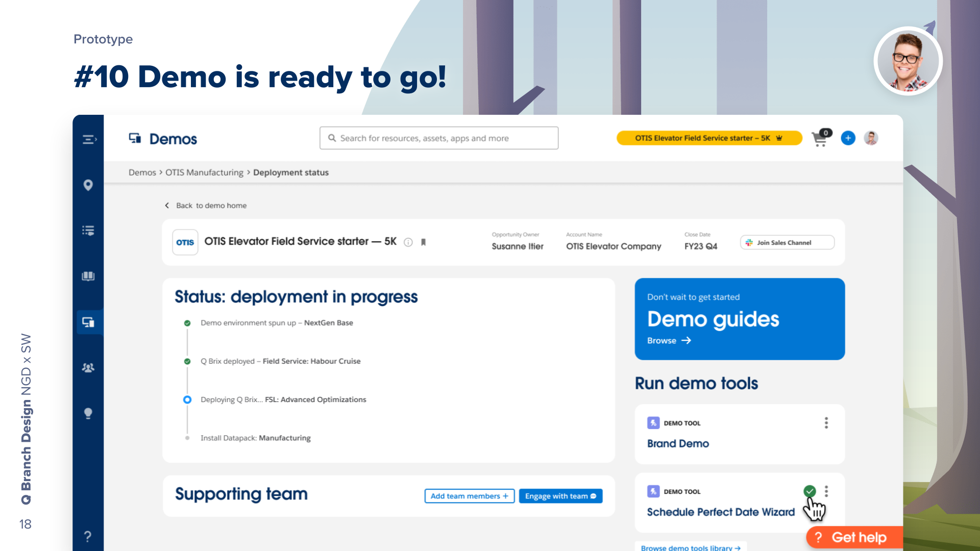Open the lightbulb ideas sidebar icon
This screenshot has height=551, width=980.
(88, 413)
